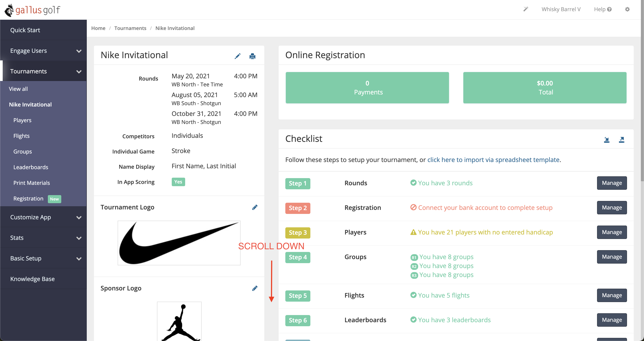Click the red blocked icon for Registration

point(413,207)
